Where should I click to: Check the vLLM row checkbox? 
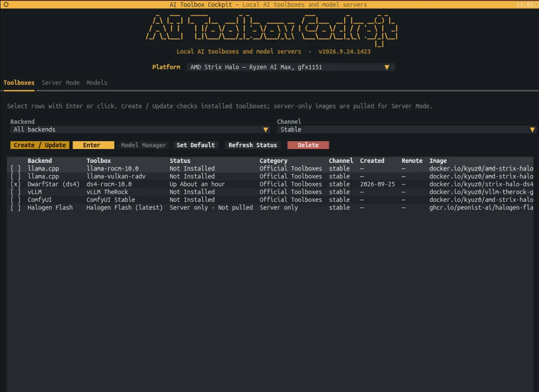pos(15,192)
